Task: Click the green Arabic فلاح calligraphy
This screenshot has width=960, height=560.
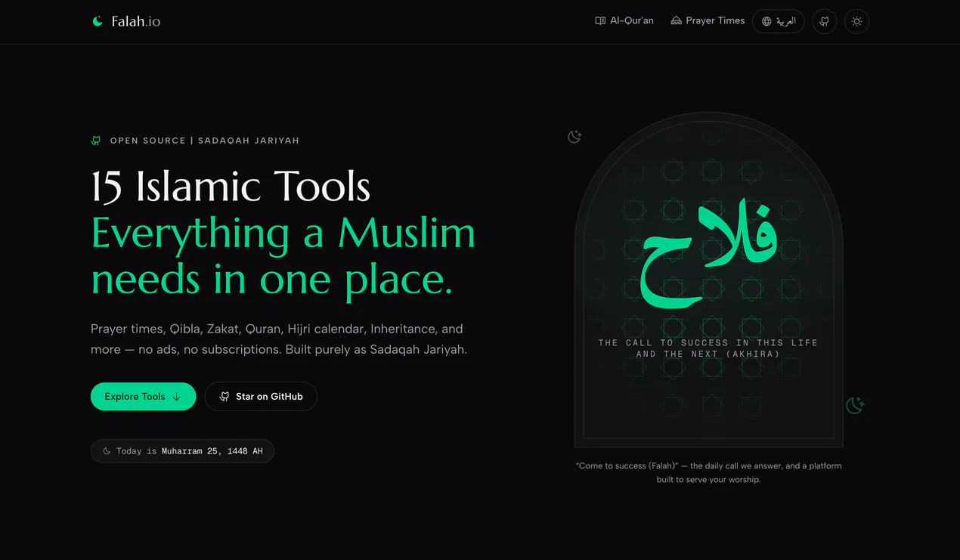Action: pos(709,255)
